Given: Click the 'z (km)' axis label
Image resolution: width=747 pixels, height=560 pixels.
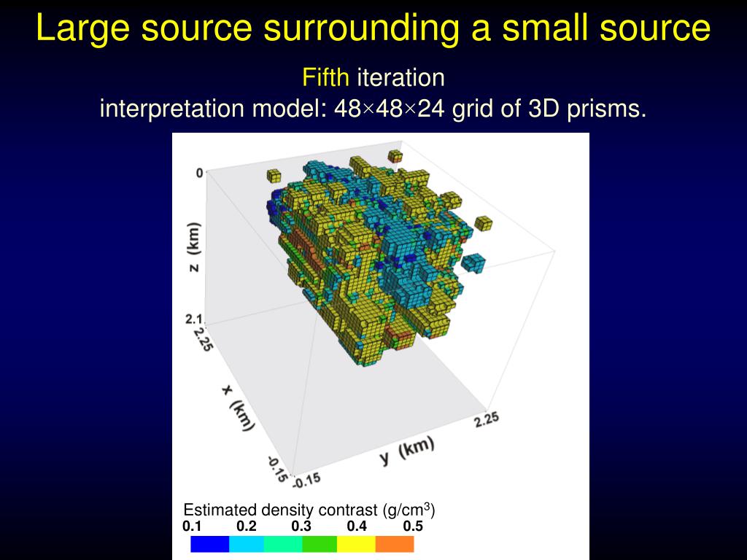Looking at the screenshot, I should tap(194, 247).
